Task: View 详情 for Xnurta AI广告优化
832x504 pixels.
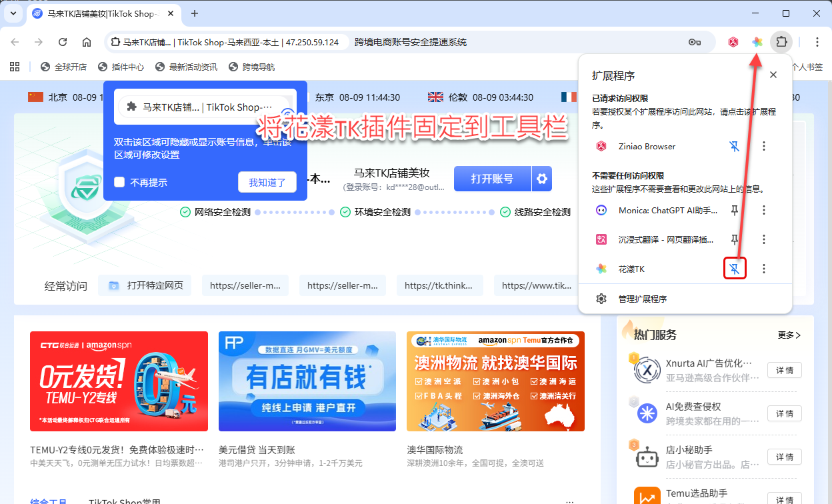Action: point(785,370)
